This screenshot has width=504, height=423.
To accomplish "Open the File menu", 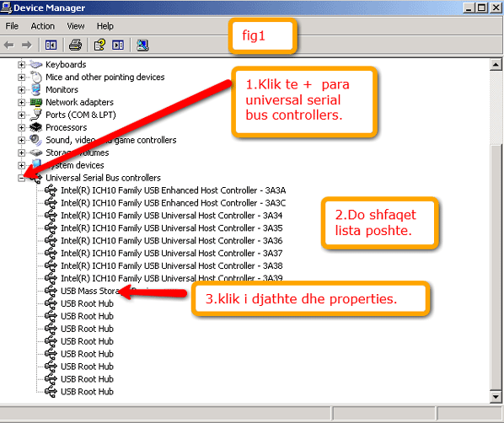I will pyautogui.click(x=12, y=26).
